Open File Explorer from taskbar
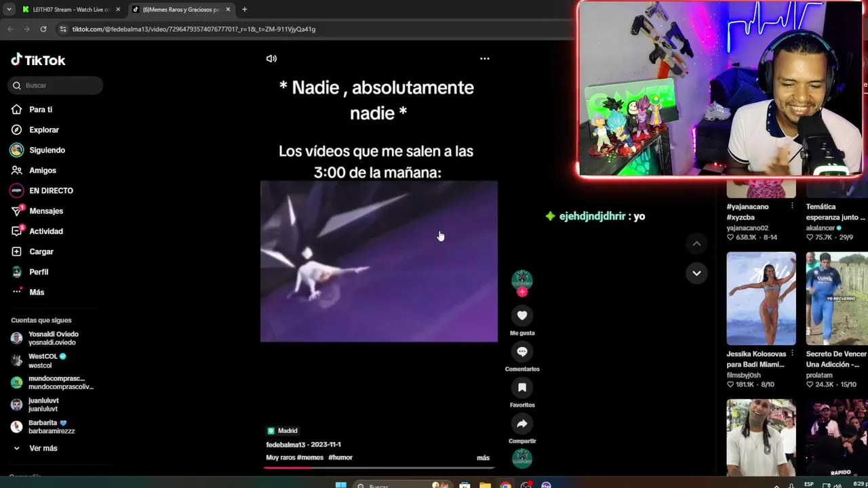 coord(485,485)
